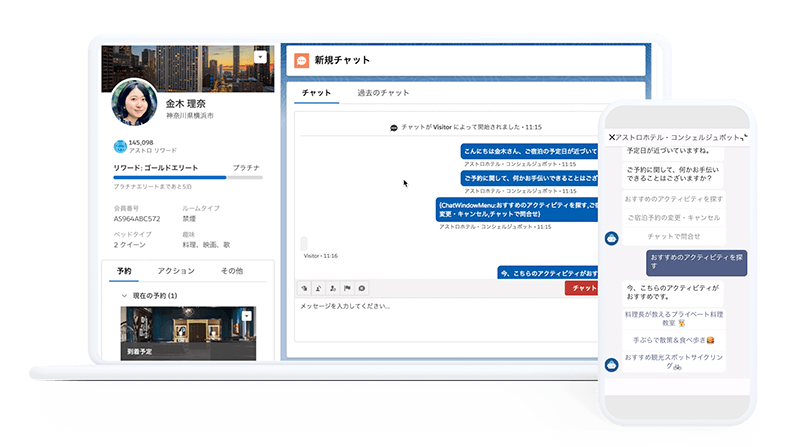Viewport: 800px width, 447px height.
Task: Click the fifth icon in chat toolbar
Action: [x=361, y=288]
